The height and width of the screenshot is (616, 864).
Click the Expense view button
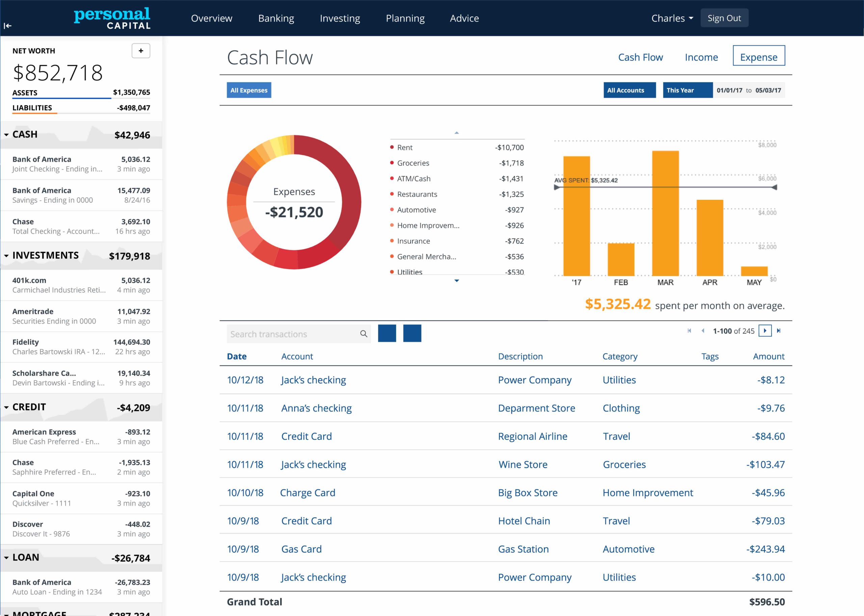(759, 57)
